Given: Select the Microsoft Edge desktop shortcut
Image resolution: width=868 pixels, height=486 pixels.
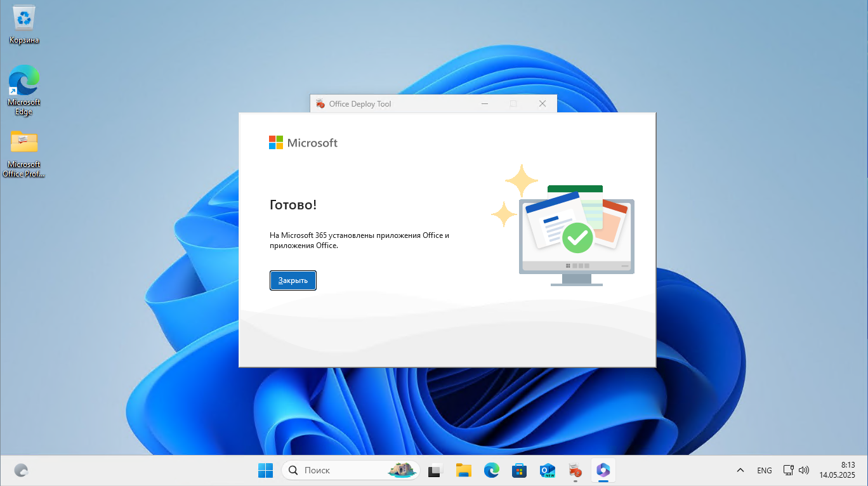Looking at the screenshot, I should coord(24,90).
